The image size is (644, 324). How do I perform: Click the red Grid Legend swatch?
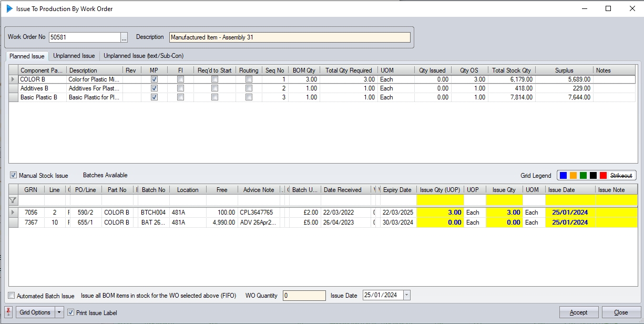tap(603, 176)
